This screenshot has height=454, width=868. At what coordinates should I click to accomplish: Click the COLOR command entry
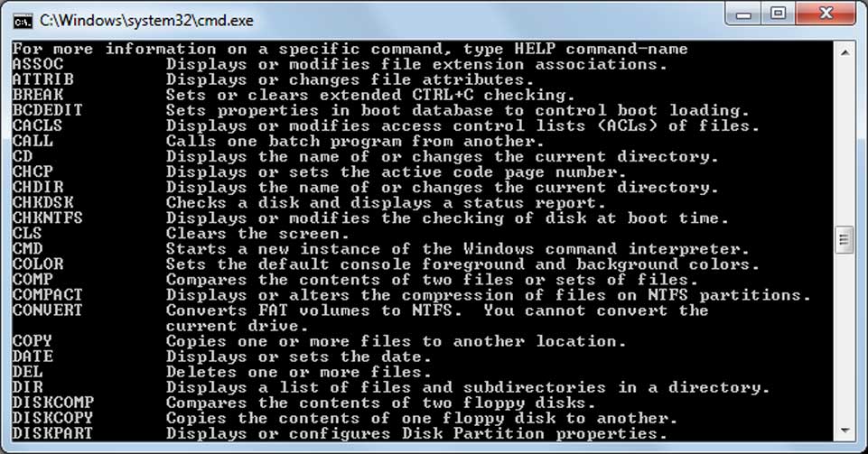(x=38, y=264)
